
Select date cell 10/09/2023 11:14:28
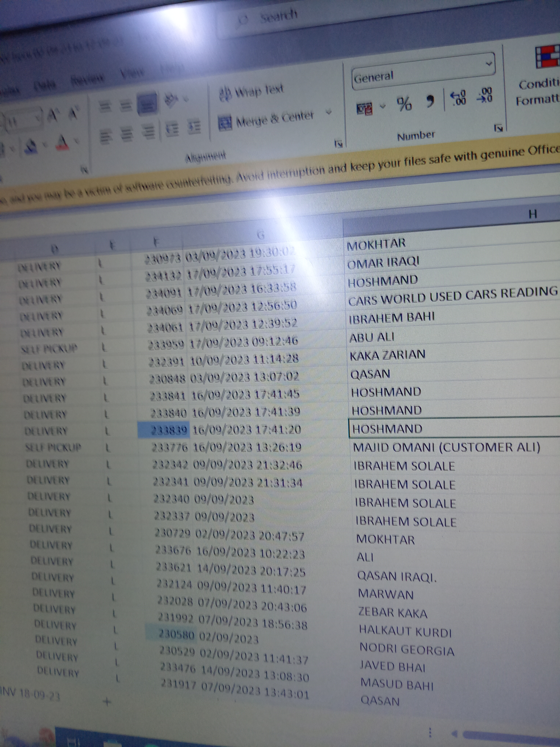tap(244, 360)
